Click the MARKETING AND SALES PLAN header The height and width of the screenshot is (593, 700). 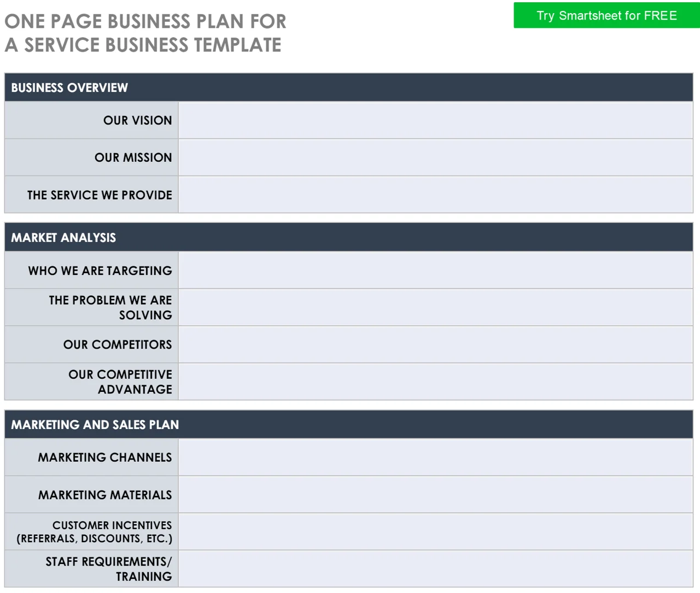click(348, 425)
